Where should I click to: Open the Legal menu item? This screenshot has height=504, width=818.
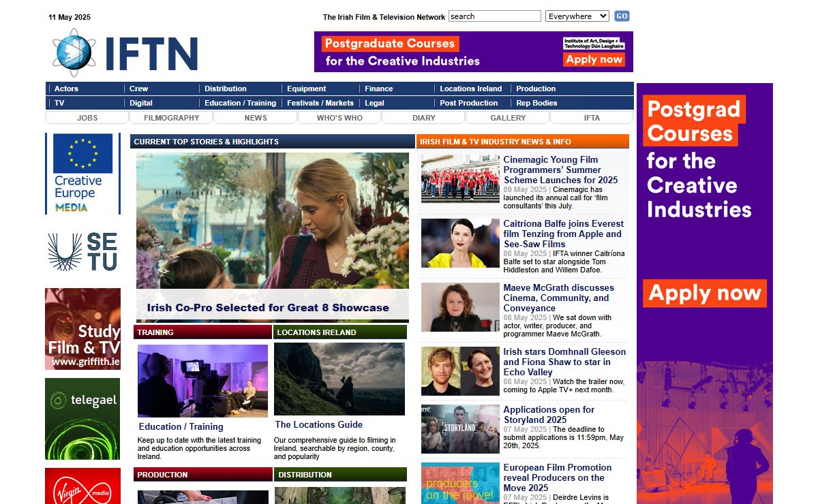(374, 103)
